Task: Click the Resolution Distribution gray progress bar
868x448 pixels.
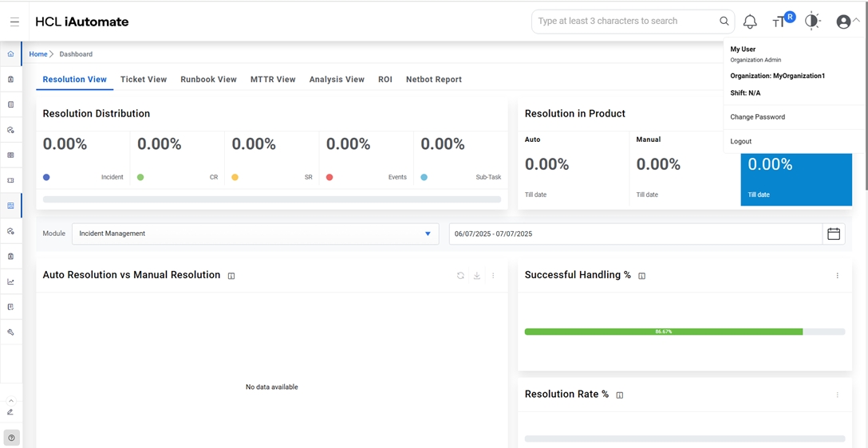Action: [x=272, y=199]
